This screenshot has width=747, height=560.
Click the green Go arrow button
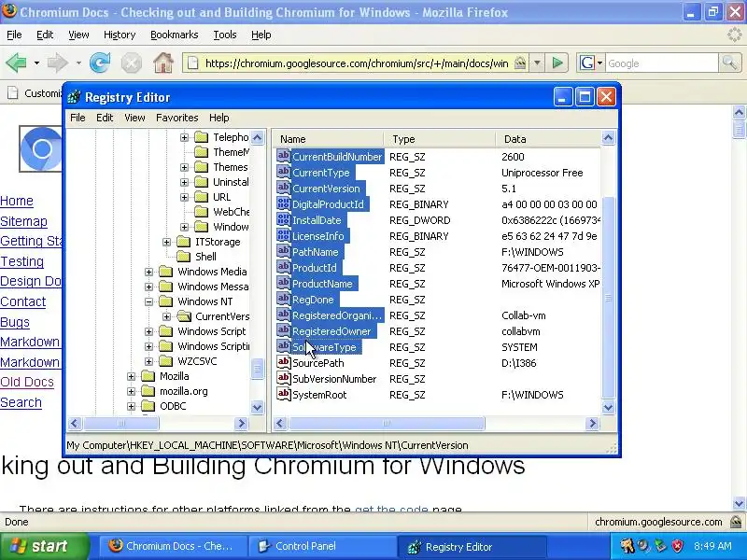coord(557,63)
